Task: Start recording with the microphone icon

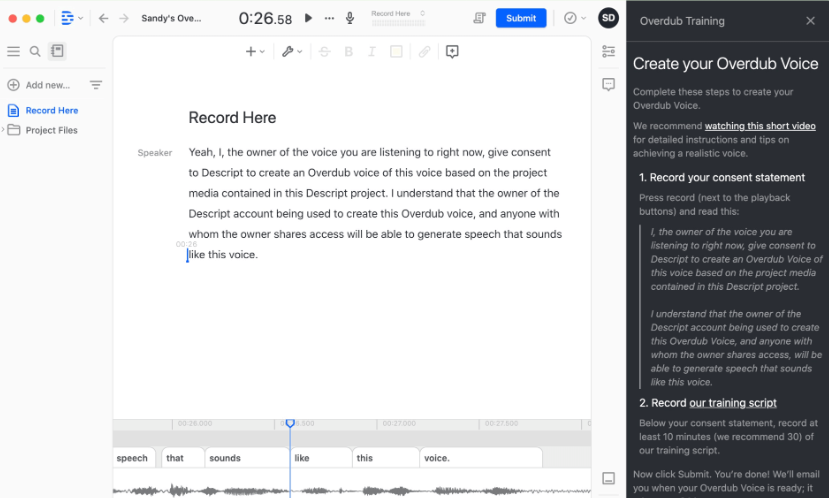Action: coord(349,18)
